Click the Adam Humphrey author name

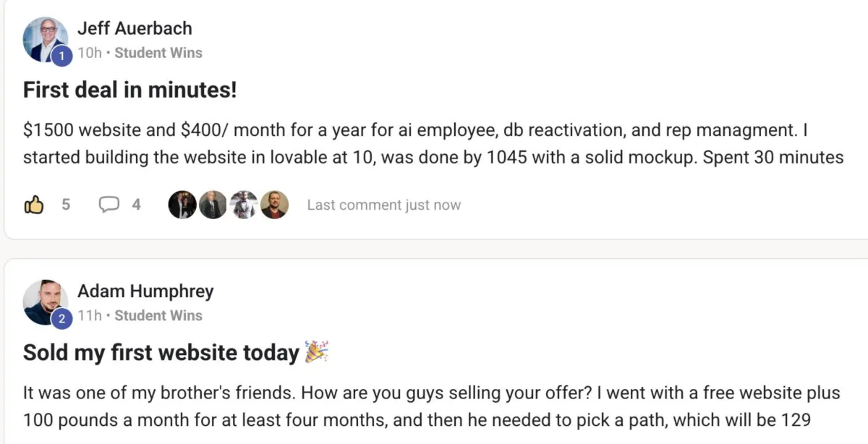point(145,291)
